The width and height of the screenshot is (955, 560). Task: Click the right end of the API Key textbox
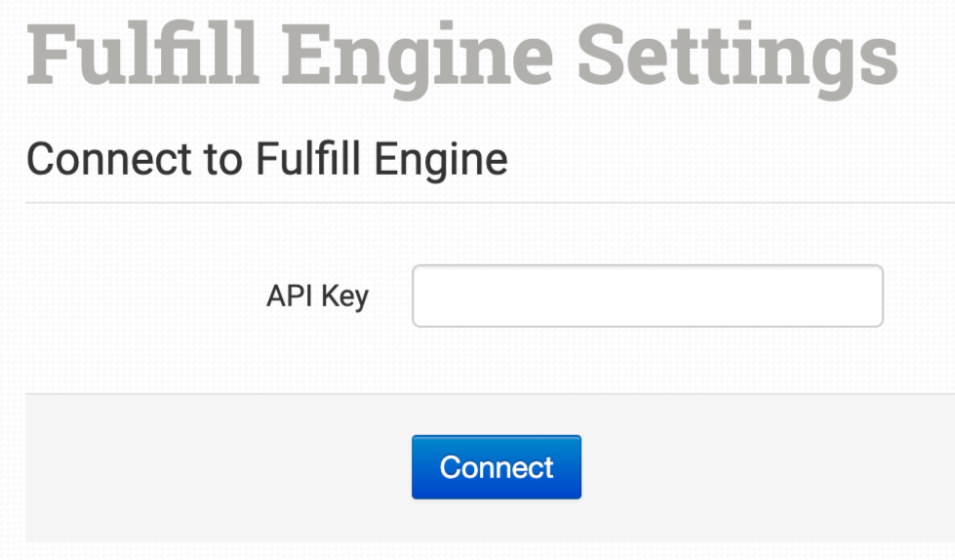(868, 296)
